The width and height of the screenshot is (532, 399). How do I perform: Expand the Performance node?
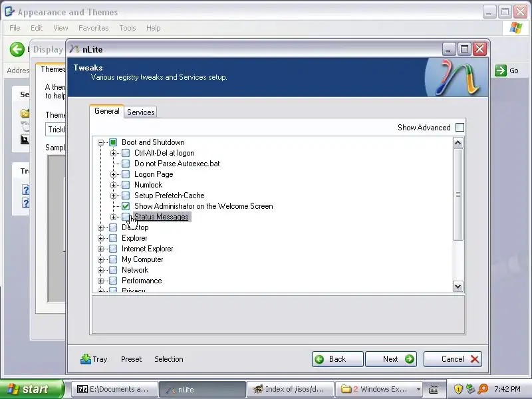pyautogui.click(x=101, y=281)
